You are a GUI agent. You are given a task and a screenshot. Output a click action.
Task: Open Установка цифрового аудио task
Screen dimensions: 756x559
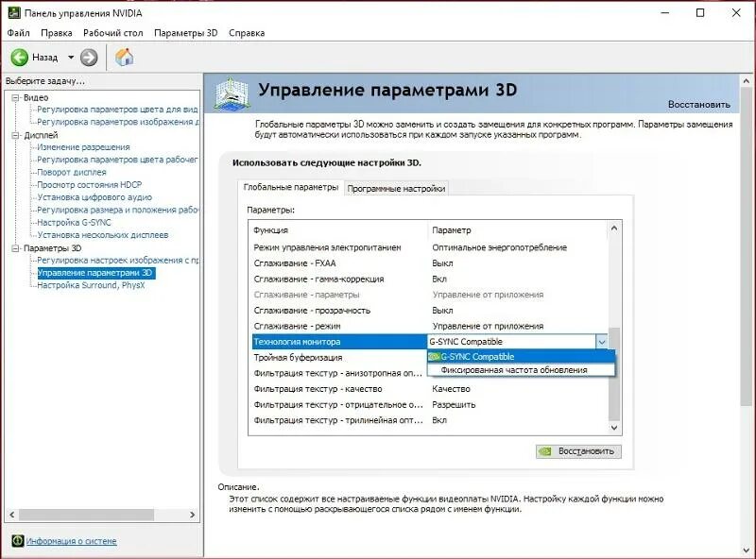pyautogui.click(x=94, y=197)
